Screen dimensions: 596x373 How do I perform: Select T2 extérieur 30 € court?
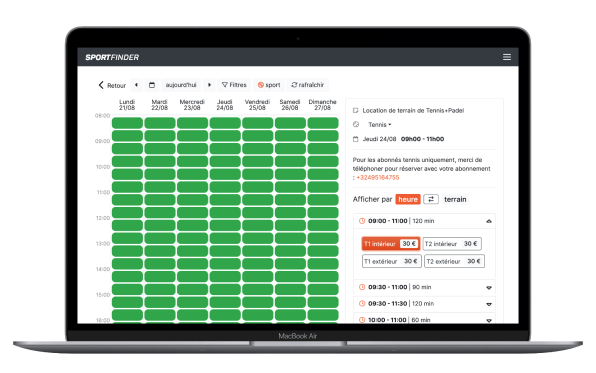pos(454,261)
